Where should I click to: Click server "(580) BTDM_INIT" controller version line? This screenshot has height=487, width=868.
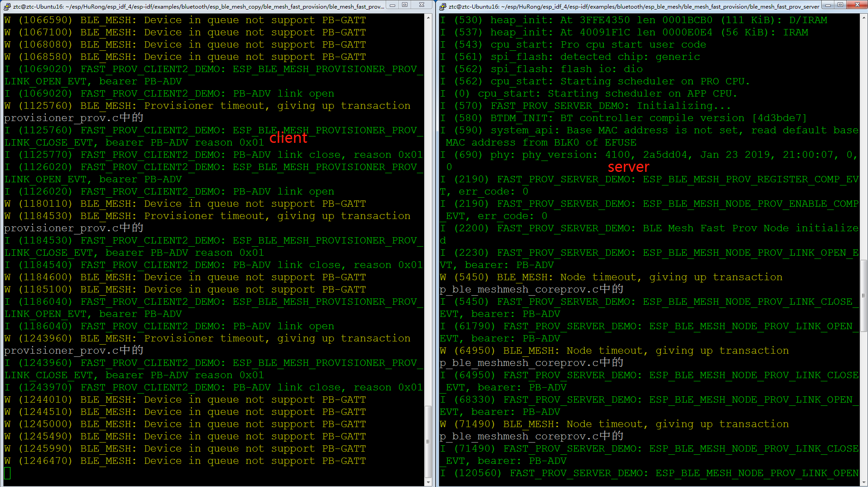coord(624,118)
